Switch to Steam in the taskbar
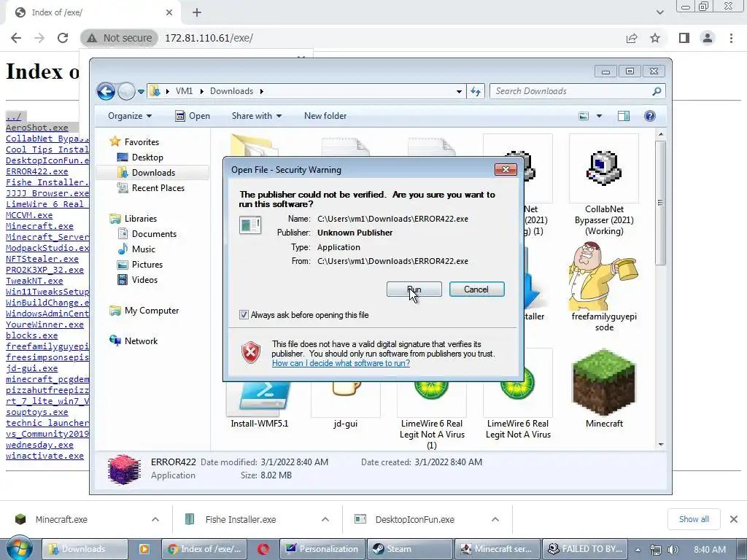Viewport: 747px width, 560px height. [410, 549]
